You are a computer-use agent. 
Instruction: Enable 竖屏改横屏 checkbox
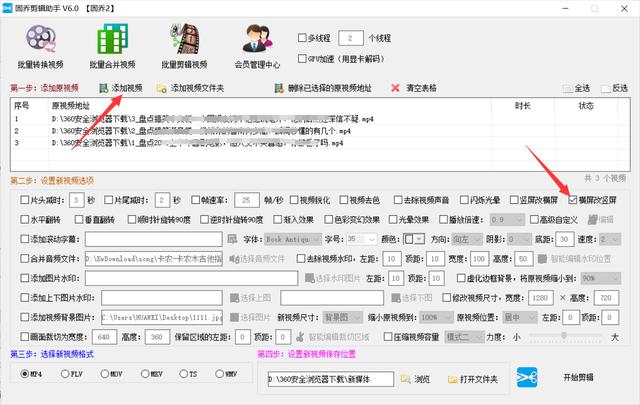(514, 200)
